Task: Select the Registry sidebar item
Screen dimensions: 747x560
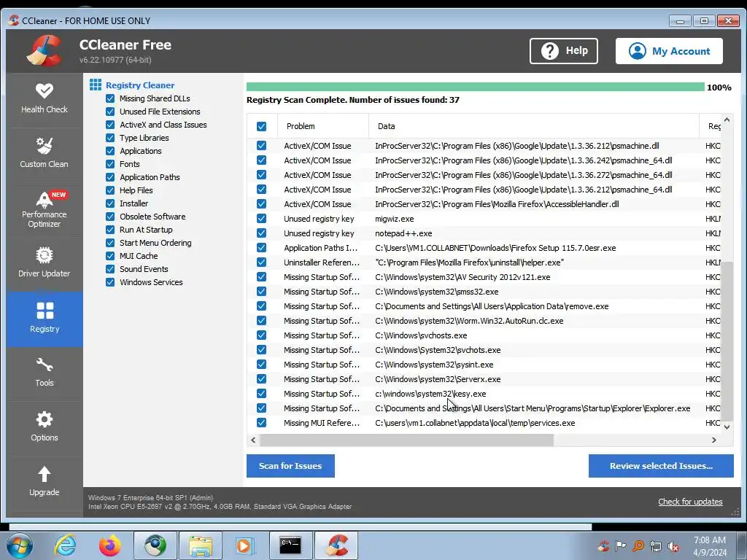Action: click(44, 318)
